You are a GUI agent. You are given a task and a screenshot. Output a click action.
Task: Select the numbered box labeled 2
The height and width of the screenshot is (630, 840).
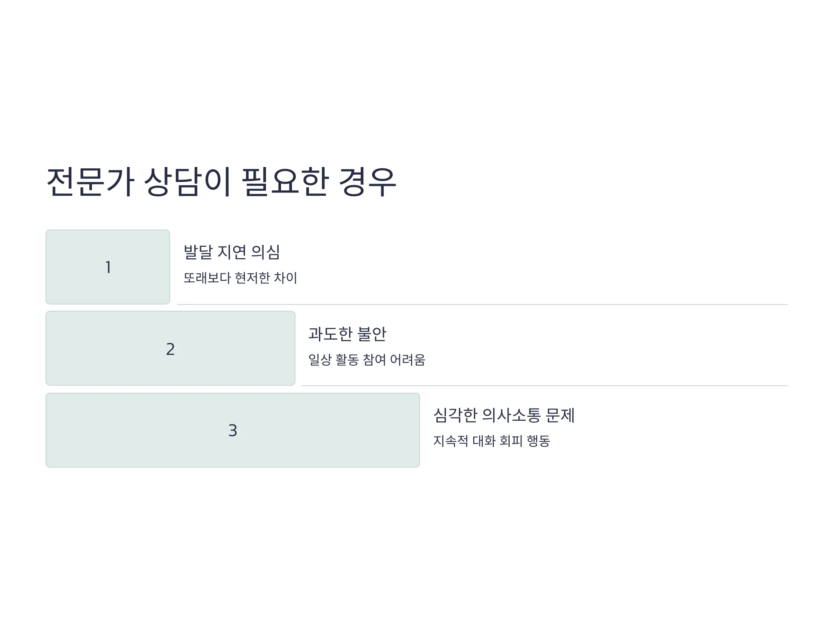tap(170, 348)
